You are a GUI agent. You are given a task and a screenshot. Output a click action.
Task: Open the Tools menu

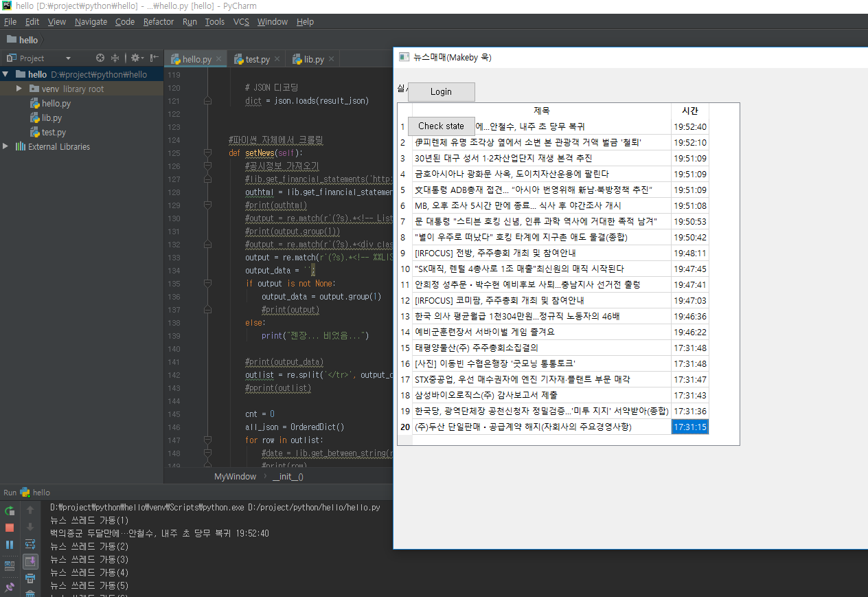click(215, 22)
